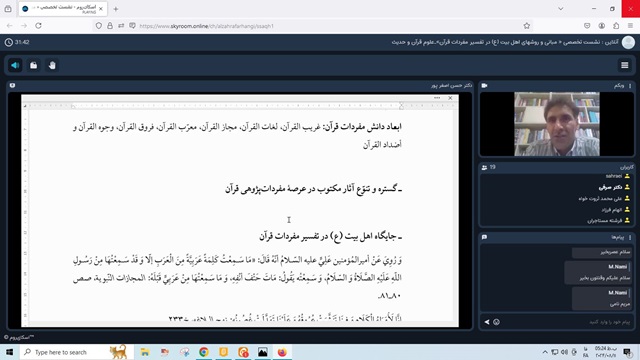The width and height of the screenshot is (640, 360).
Task: Bookmark this page with star icon
Action: [527, 26]
